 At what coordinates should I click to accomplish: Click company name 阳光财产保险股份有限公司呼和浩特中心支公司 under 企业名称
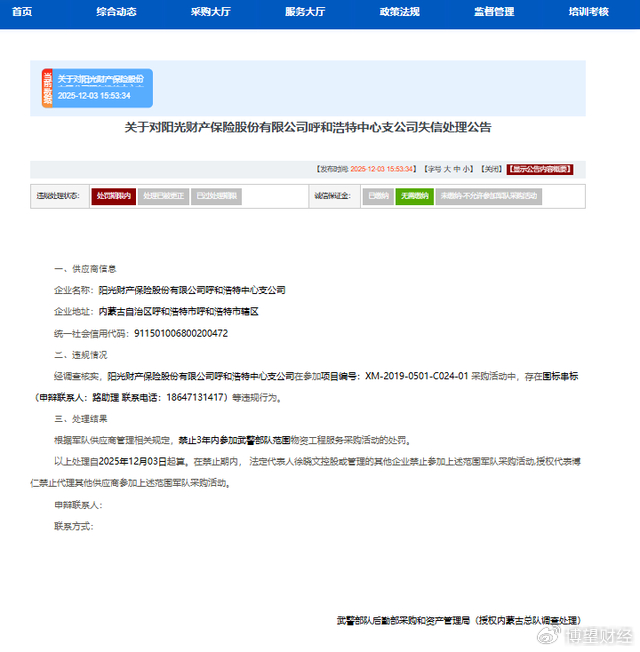coord(192,290)
